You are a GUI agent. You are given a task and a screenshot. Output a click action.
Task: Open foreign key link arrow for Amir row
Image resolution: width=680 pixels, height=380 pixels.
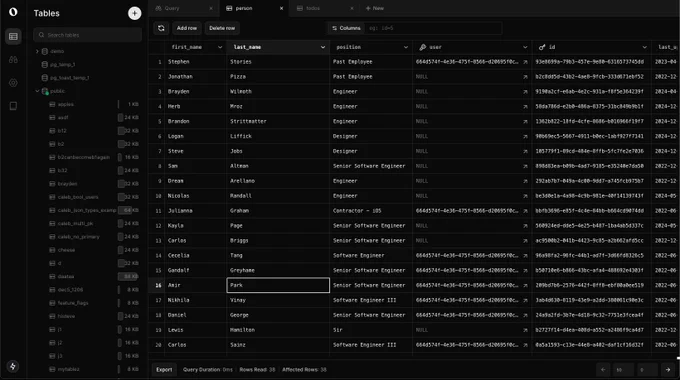[x=525, y=285]
